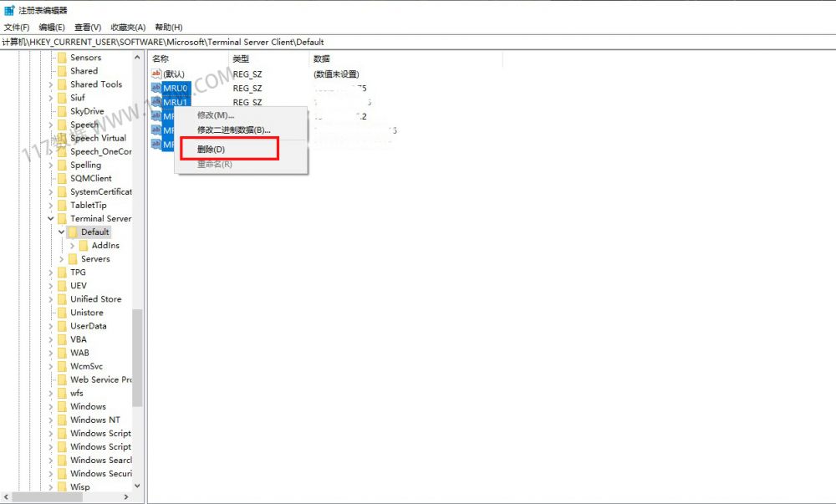Expand the Windows NT key
836x504 pixels.
click(x=51, y=420)
